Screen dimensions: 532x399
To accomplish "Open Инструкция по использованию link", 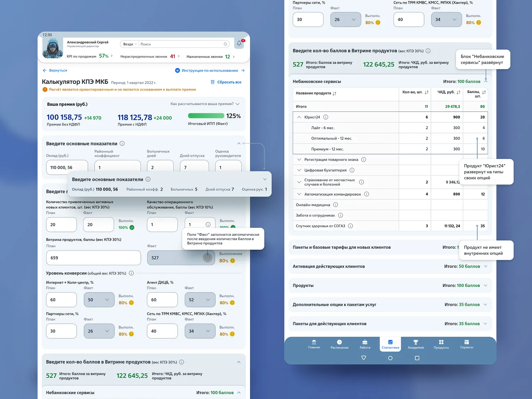I will pos(209,70).
